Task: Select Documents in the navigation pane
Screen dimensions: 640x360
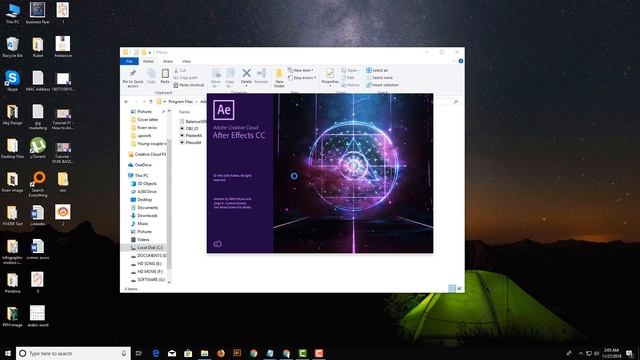Action: 144,208
